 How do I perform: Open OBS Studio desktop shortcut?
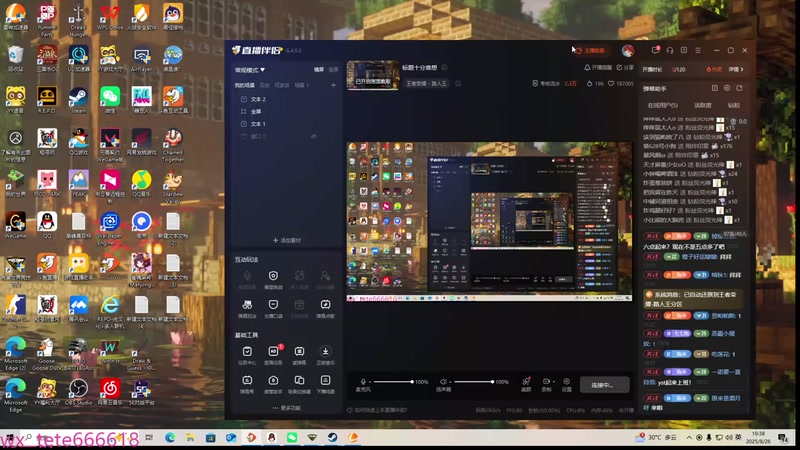click(78, 392)
